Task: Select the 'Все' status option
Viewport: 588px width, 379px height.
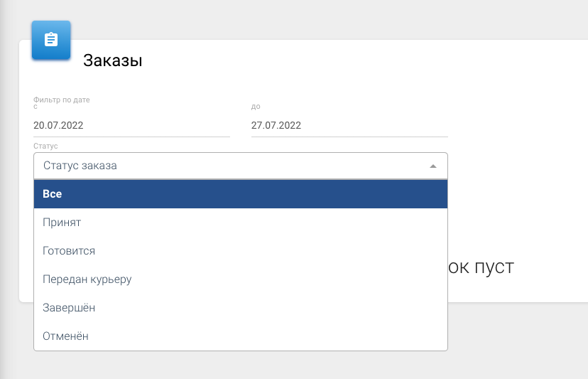Action: (x=240, y=194)
